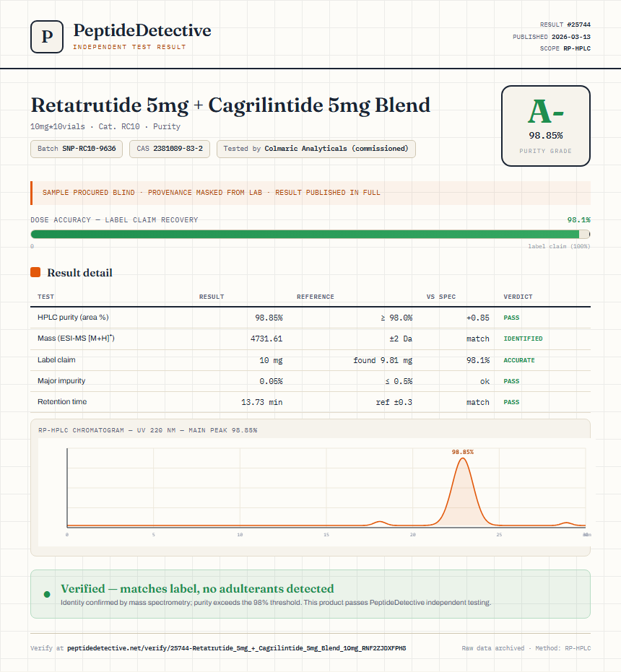Click the A- purity grade badge
The image size is (621, 672).
(545, 126)
